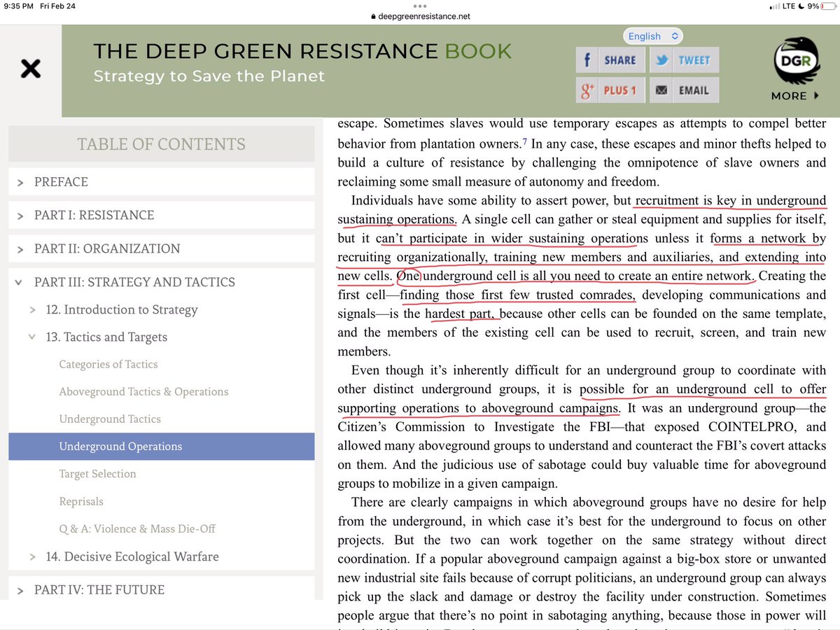
Task: Open the English language dropdown
Action: click(652, 36)
